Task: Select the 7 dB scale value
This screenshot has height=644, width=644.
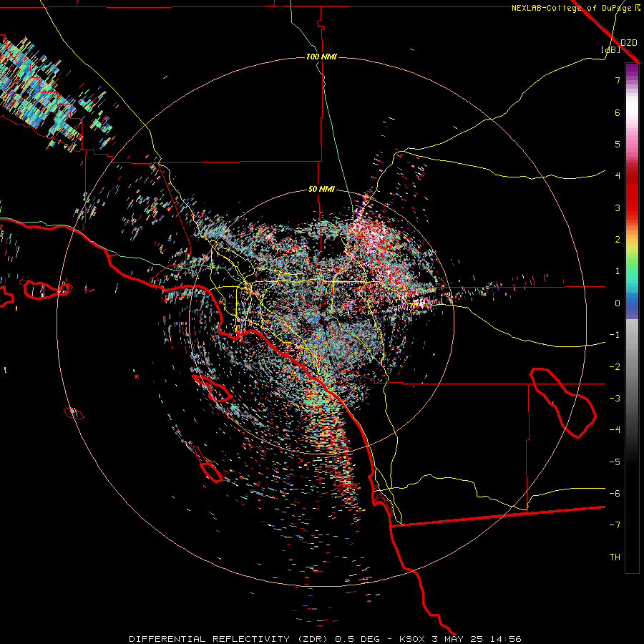Action: (618, 80)
